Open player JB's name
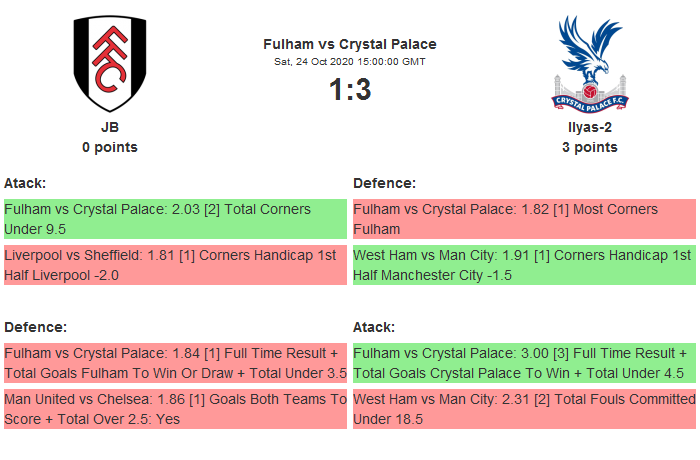Viewport: 700px width, 460px height. click(x=110, y=127)
